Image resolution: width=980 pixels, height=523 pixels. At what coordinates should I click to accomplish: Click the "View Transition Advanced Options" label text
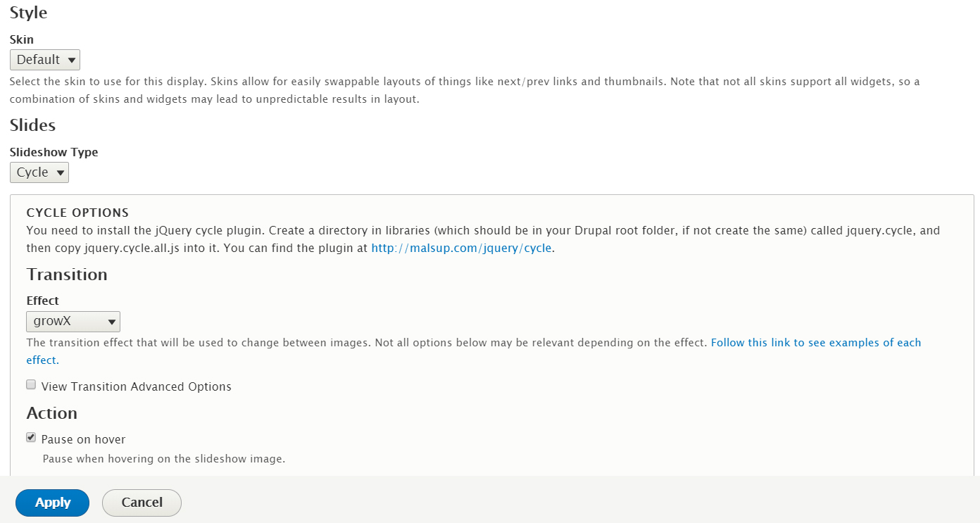click(137, 386)
